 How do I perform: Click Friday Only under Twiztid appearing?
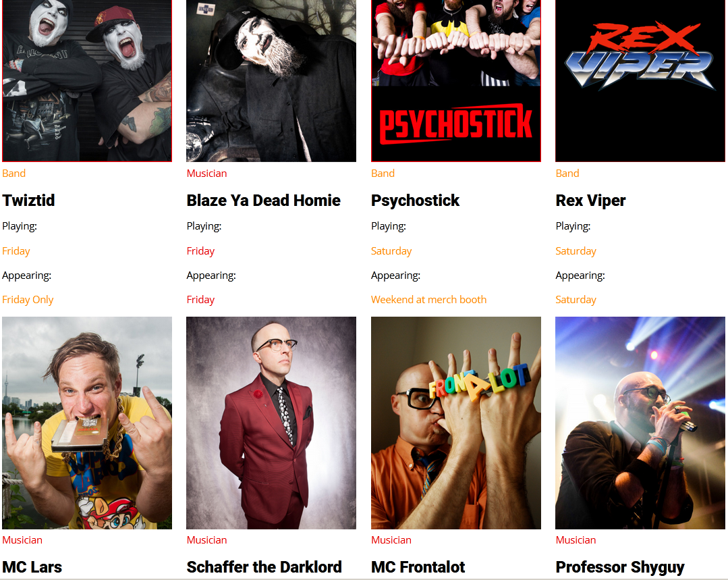click(28, 300)
